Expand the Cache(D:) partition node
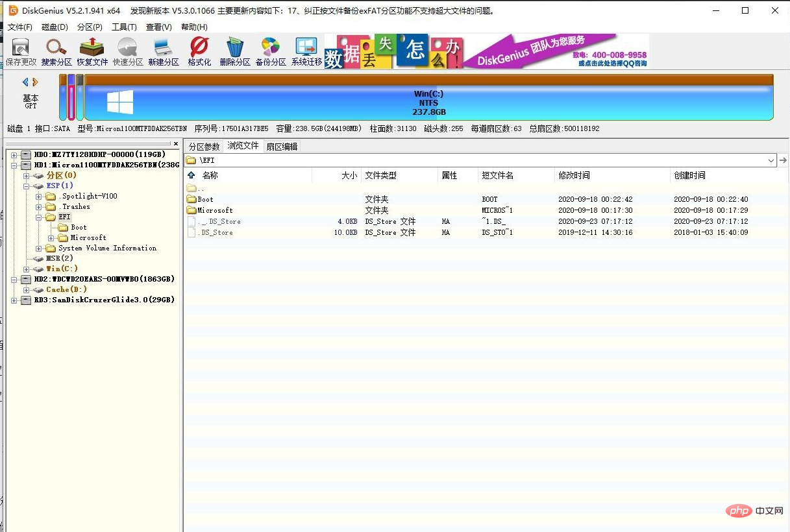 click(27, 289)
